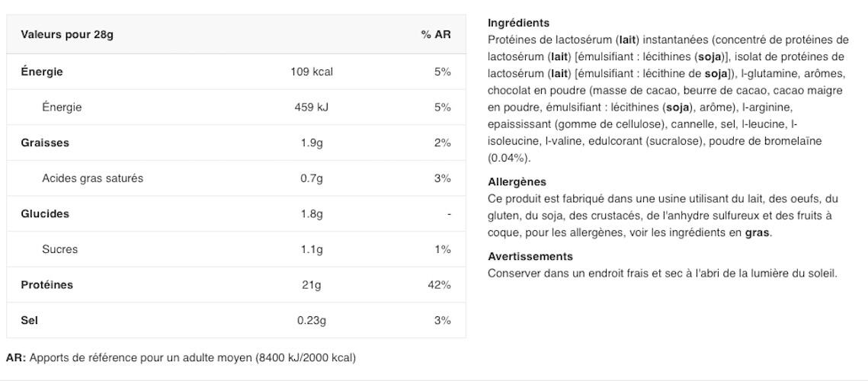This screenshot has width=868, height=381.
Task: Click the "% AR" column header
Action: coord(436,35)
